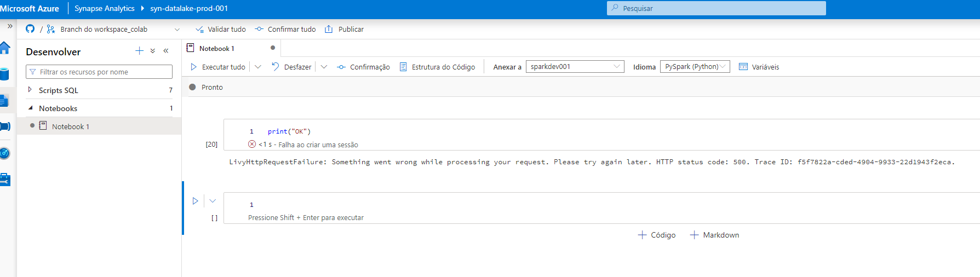
Task: Click the Scripts SQL count 7
Action: click(x=170, y=90)
